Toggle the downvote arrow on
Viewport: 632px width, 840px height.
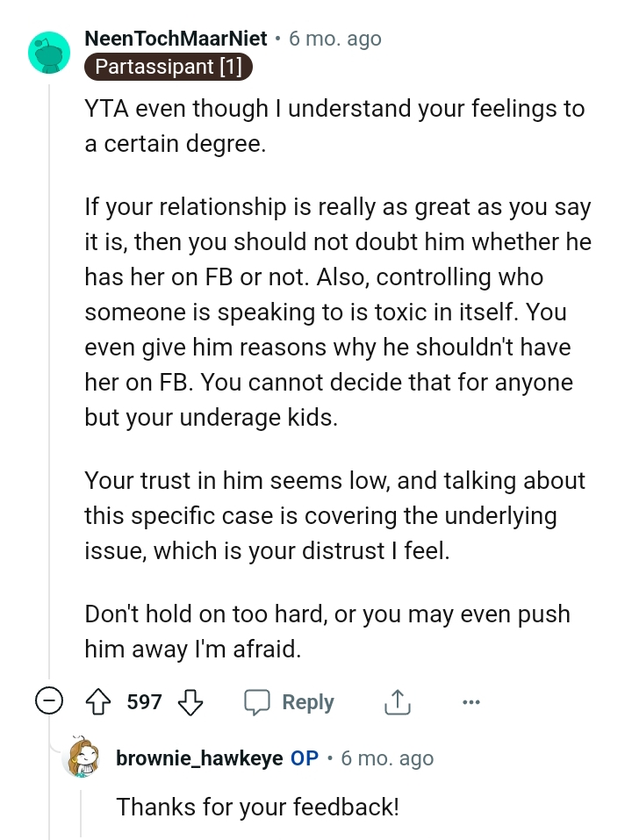[x=190, y=702]
